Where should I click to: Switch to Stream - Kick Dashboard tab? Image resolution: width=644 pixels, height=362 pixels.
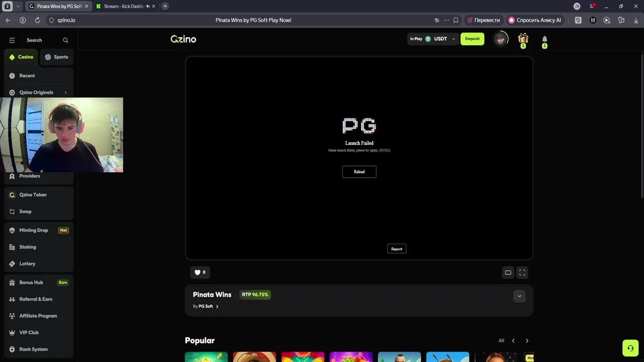tap(123, 6)
